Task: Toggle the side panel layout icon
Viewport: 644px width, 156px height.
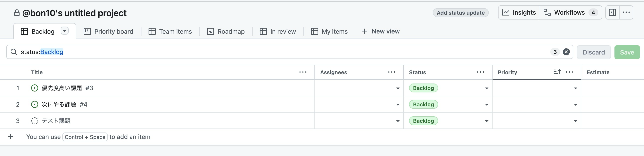Action: pos(612,12)
